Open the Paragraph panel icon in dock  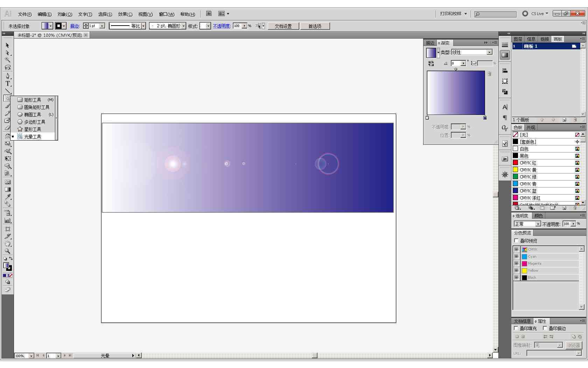click(505, 118)
